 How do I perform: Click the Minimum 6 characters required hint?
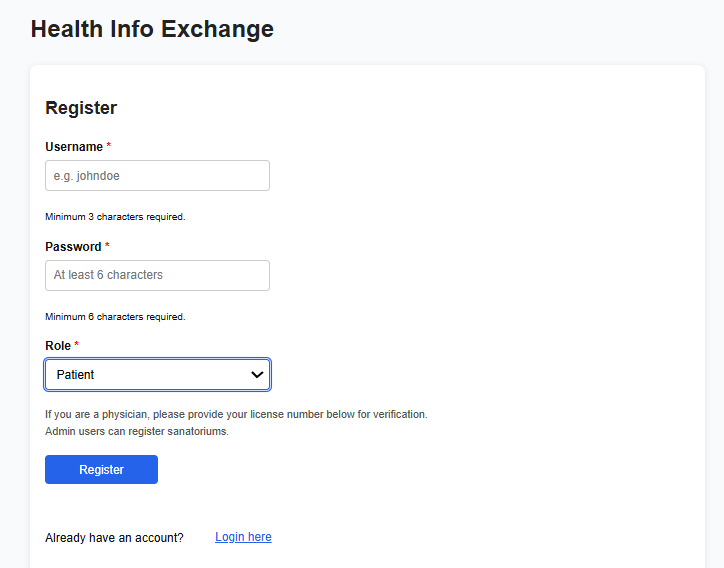tap(115, 317)
